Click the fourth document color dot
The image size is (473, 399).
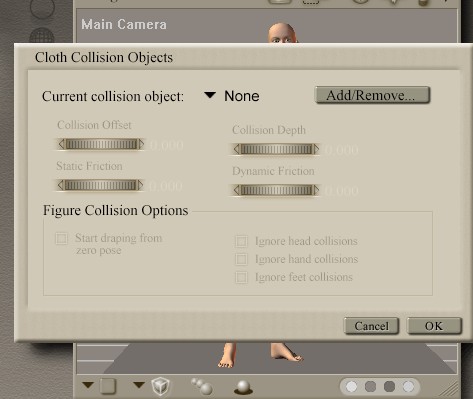point(408,387)
